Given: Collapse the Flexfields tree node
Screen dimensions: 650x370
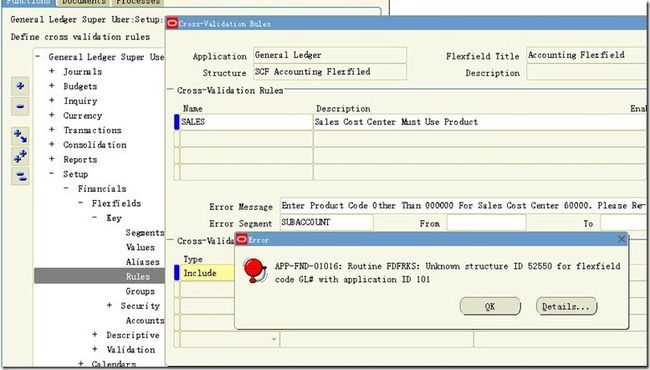Looking at the screenshot, I should point(81,203).
